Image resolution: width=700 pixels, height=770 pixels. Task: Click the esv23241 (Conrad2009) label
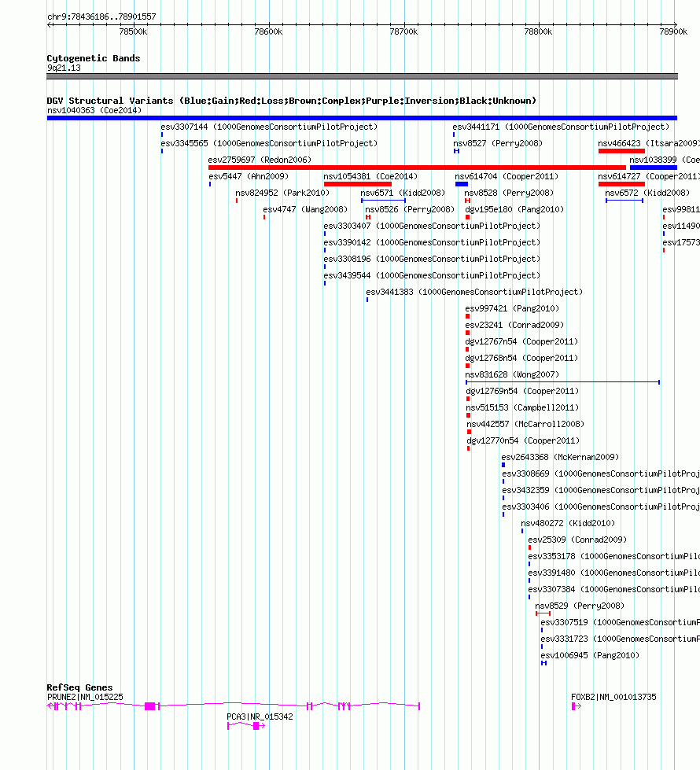pos(514,325)
